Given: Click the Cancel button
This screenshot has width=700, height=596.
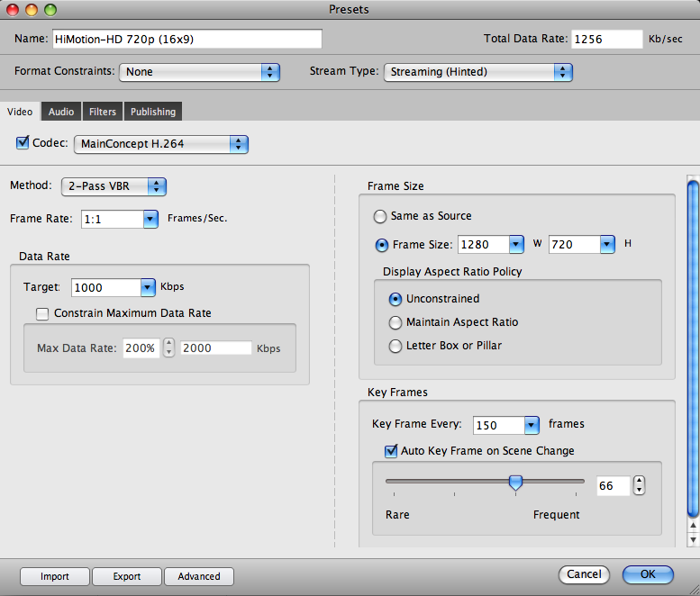Looking at the screenshot, I should point(584,574).
